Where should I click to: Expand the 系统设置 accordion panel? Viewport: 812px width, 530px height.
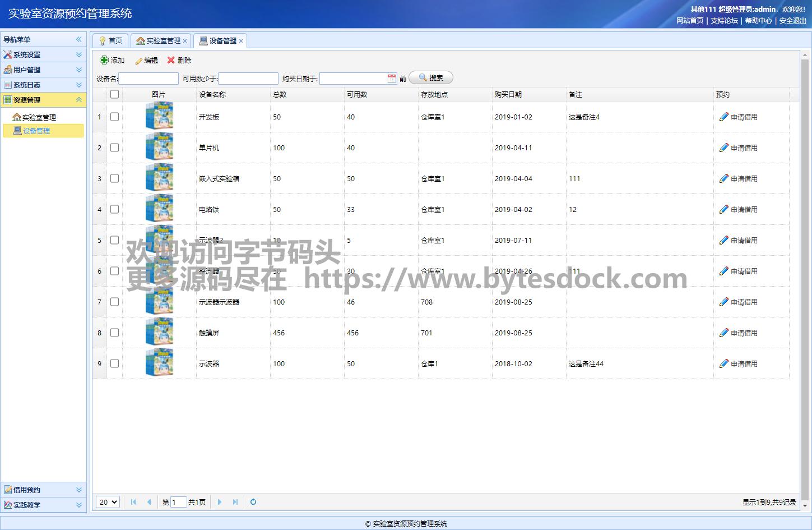79,55
